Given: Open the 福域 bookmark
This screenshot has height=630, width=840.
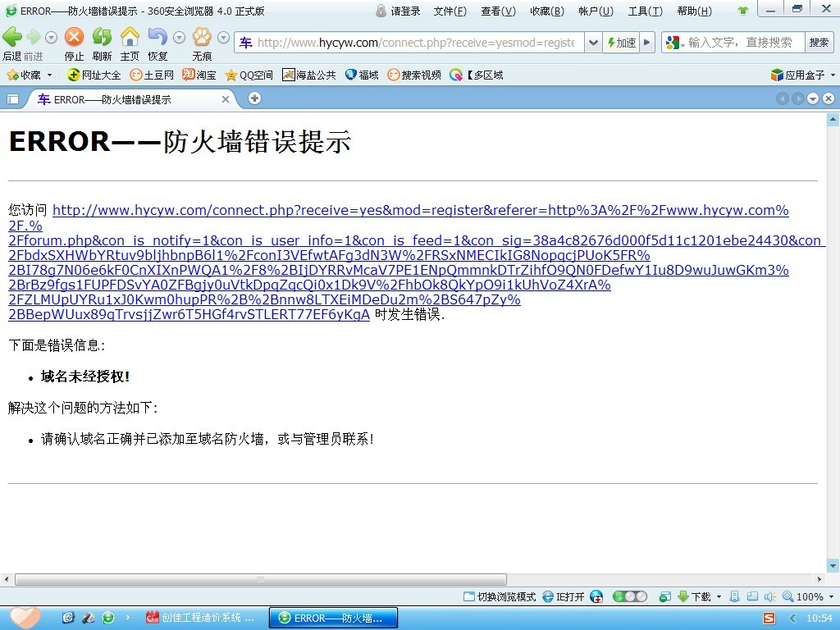Looking at the screenshot, I should pyautogui.click(x=362, y=75).
